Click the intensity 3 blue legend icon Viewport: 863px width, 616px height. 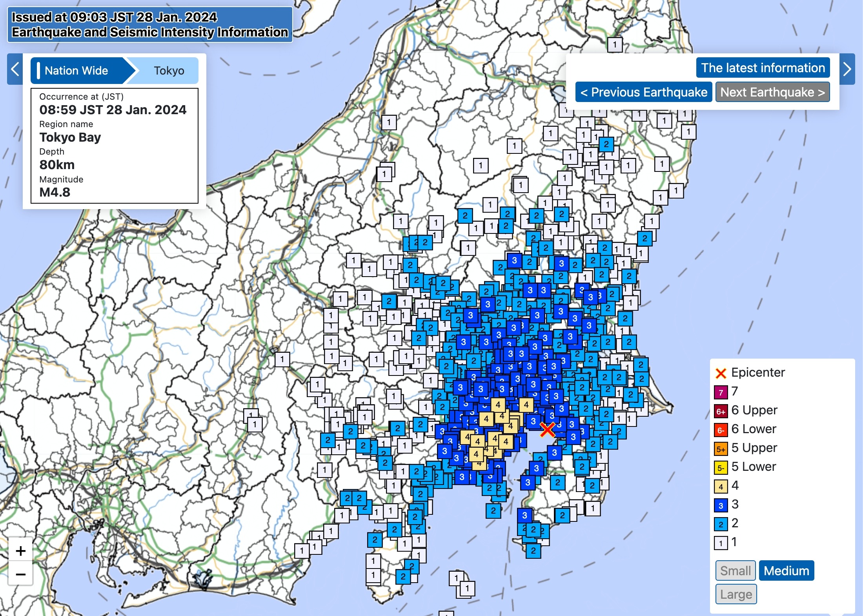(721, 505)
